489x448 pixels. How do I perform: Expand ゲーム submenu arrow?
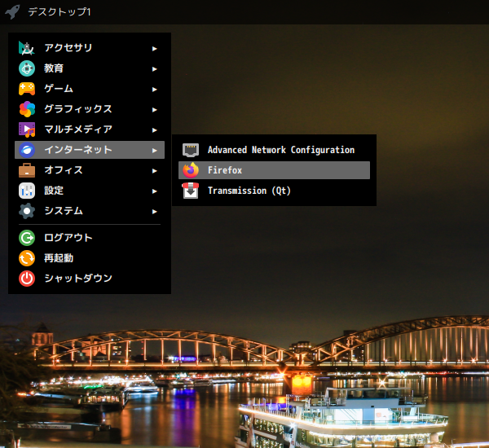(x=154, y=90)
